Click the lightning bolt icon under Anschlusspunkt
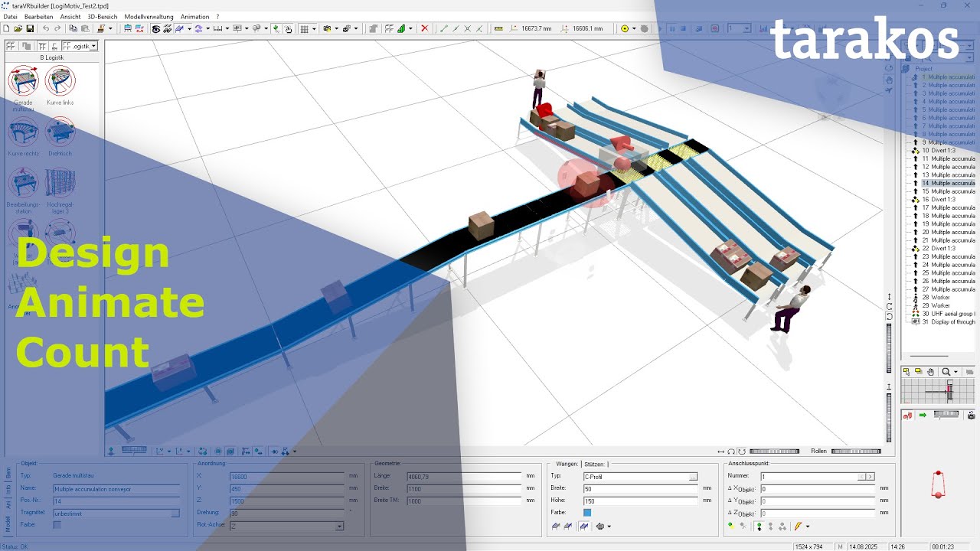This screenshot has width=980, height=551. tap(797, 527)
